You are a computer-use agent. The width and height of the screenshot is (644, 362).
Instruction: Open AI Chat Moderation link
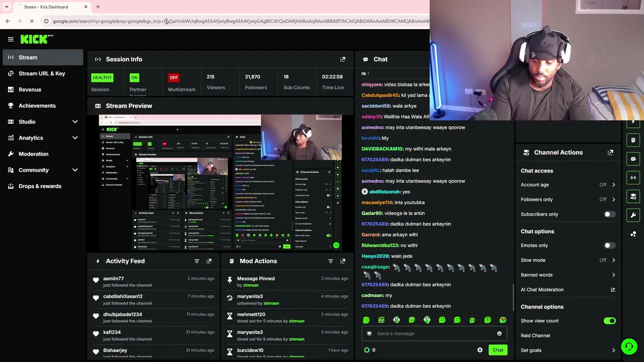point(568,290)
